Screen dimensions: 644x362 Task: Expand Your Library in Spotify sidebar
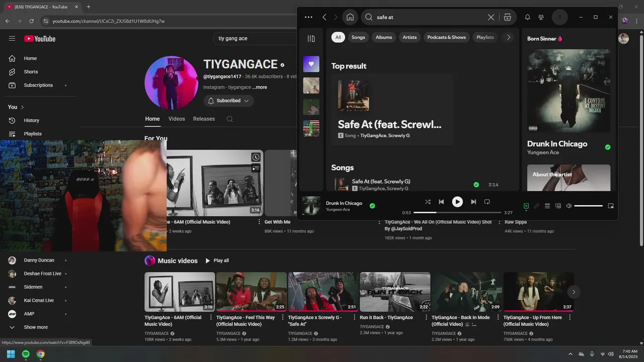[311, 39]
